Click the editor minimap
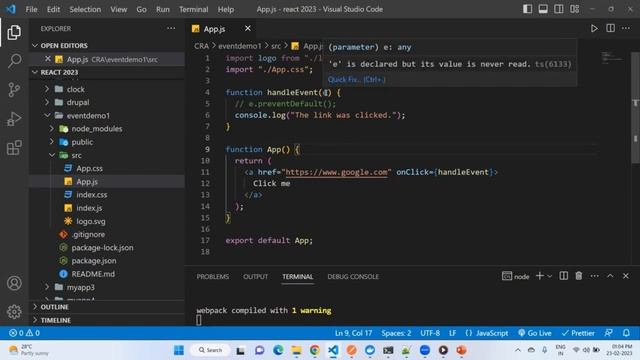 tap(612, 58)
